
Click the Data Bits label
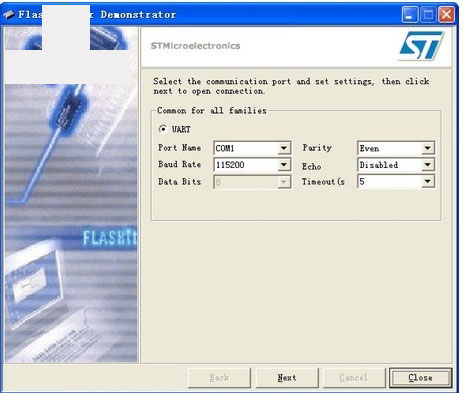[x=179, y=182]
